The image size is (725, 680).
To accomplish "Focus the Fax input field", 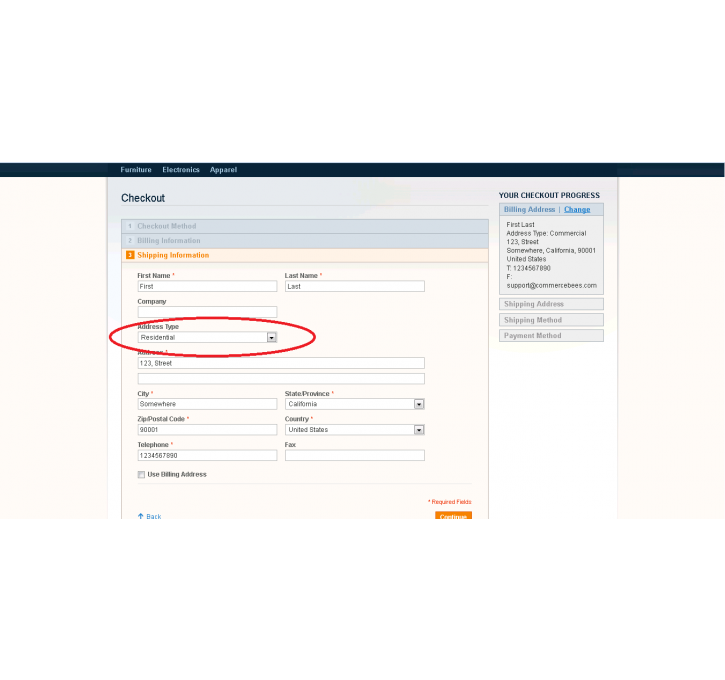I will click(x=355, y=456).
